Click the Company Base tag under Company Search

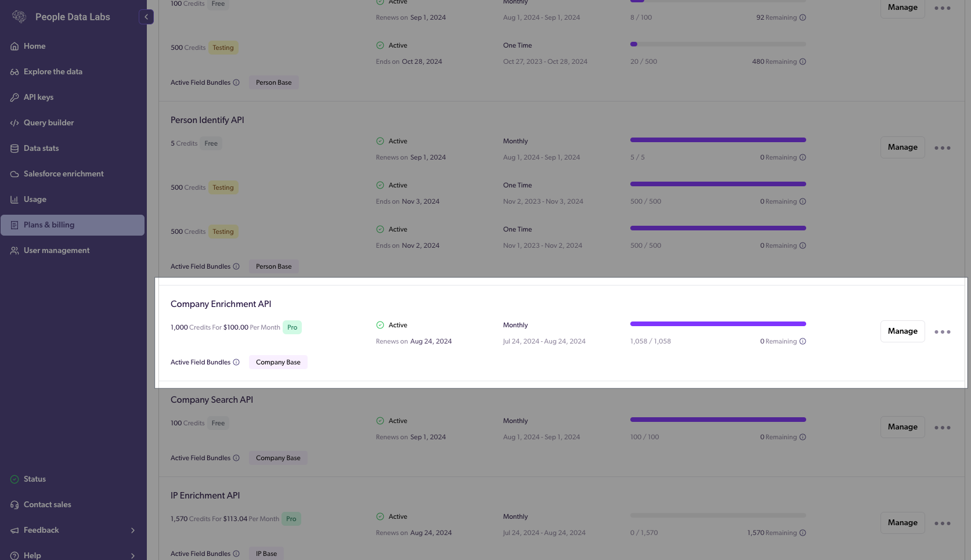point(278,458)
